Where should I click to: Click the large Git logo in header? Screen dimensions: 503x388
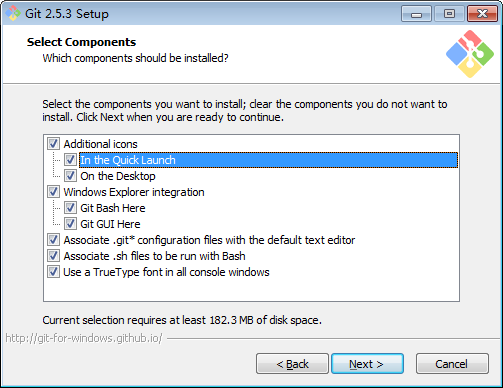[x=470, y=54]
